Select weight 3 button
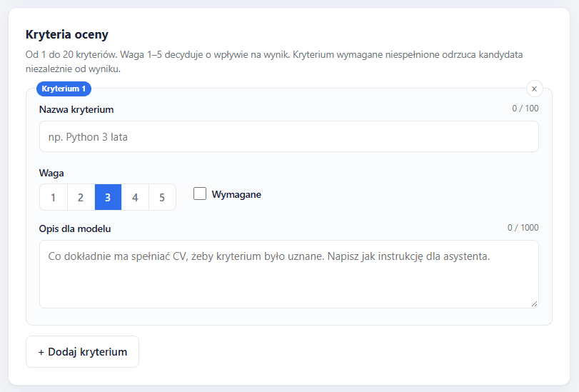Screen dimensions: 579x392 (108, 197)
